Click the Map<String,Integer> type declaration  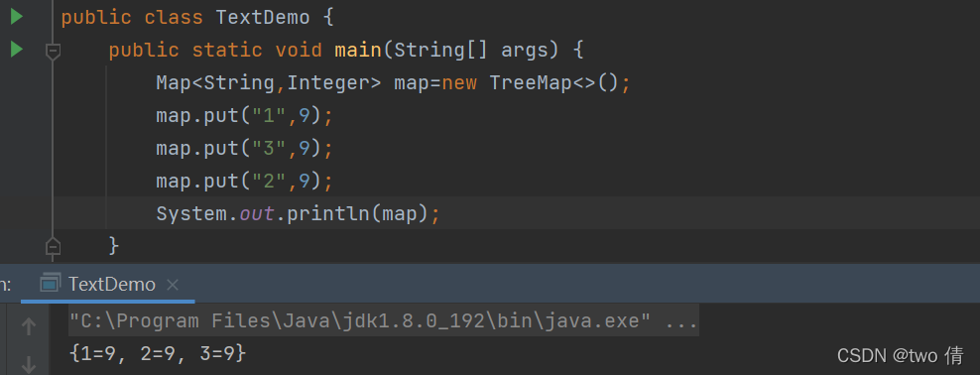point(268,82)
